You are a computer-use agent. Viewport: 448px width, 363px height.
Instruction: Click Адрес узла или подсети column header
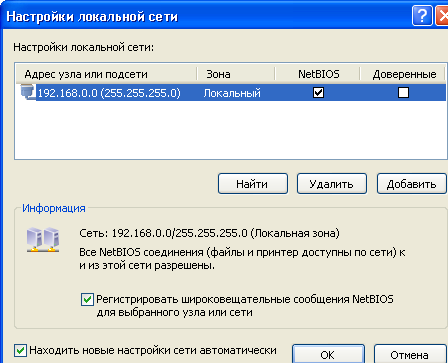(106, 74)
